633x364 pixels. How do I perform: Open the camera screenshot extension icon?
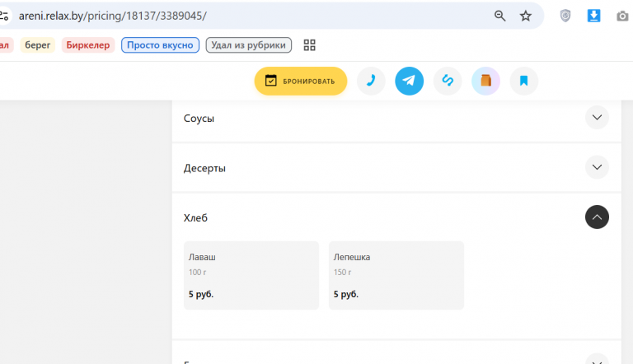(x=622, y=16)
